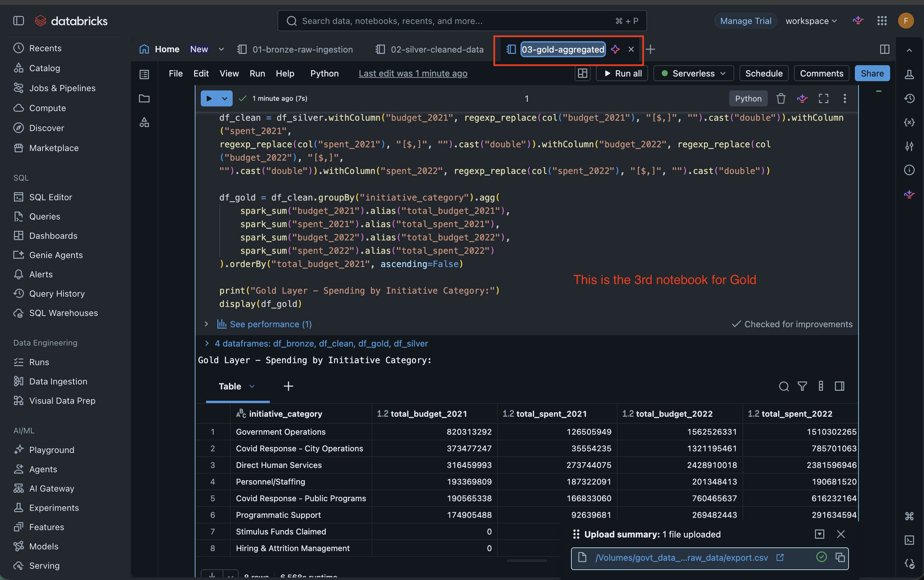Focus the search data and notebooks field
The height and width of the screenshot is (580, 924).
coord(462,21)
